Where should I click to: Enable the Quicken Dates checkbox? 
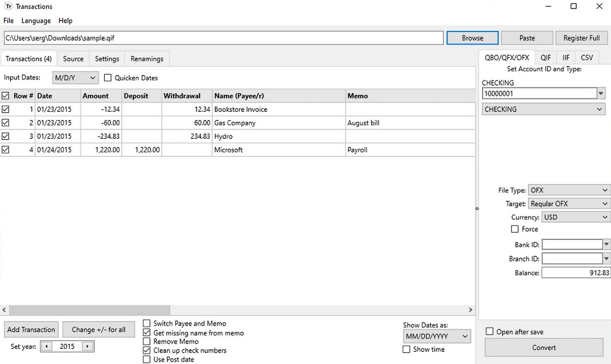pyautogui.click(x=108, y=78)
